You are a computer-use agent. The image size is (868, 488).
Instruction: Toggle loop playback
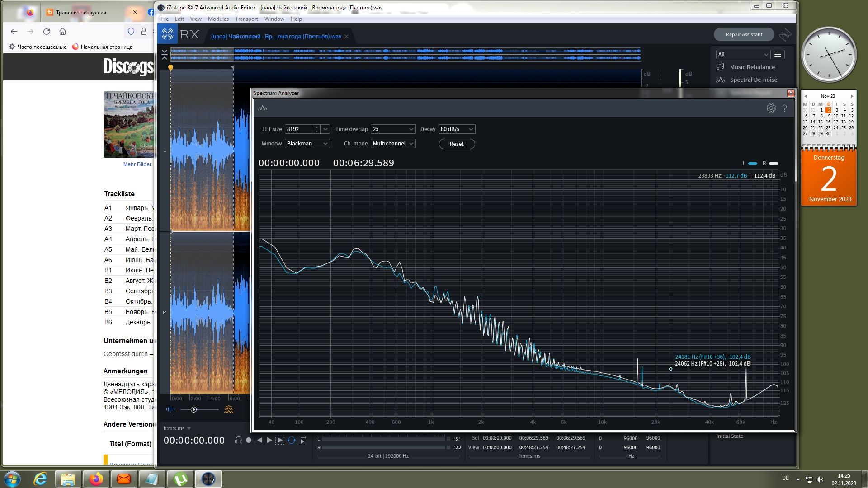(x=292, y=440)
